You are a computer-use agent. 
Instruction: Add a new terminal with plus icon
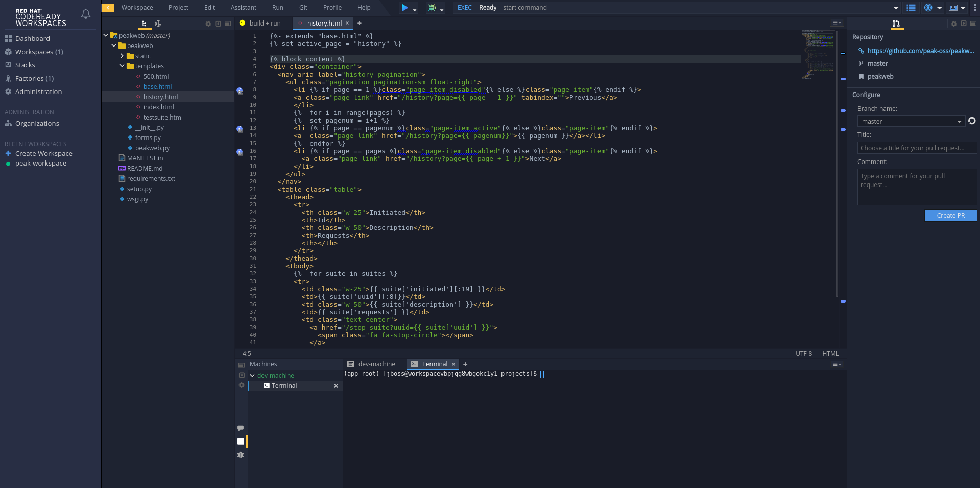pyautogui.click(x=465, y=364)
